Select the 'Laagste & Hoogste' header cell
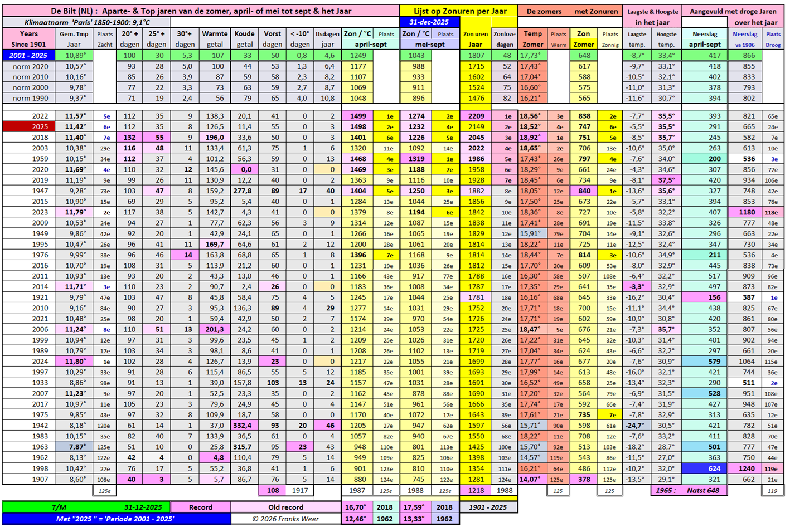The width and height of the screenshot is (790, 532). 652,11
